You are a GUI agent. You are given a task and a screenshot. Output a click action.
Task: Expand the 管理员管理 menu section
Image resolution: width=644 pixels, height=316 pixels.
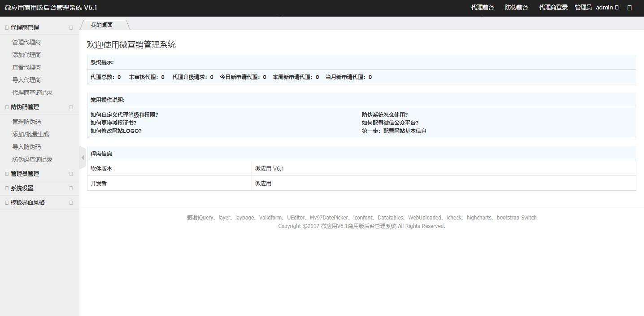25,174
